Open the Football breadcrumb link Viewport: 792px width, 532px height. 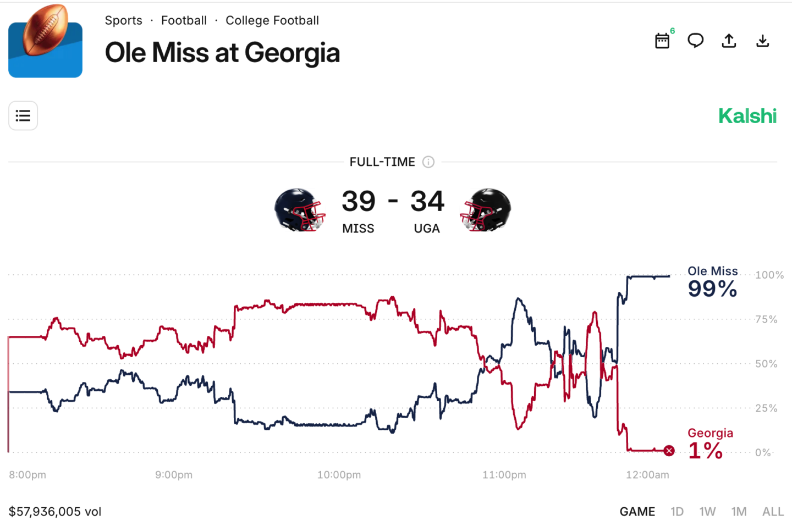coord(184,21)
